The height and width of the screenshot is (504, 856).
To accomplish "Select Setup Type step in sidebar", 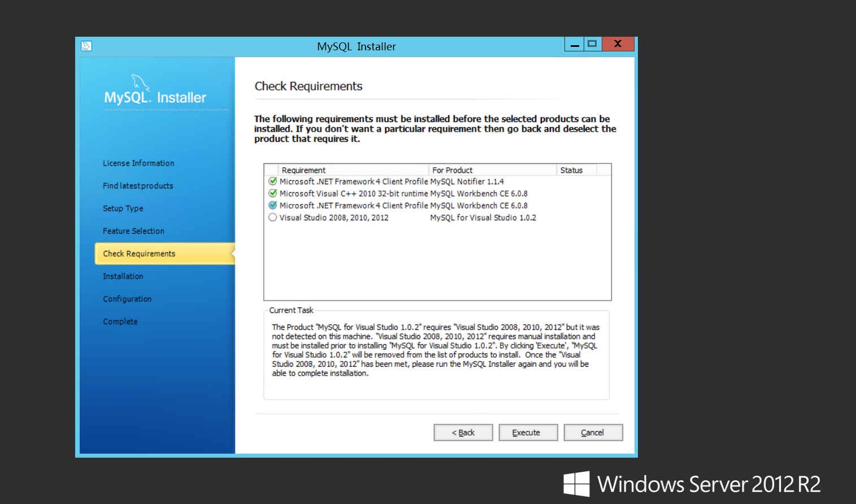I will pyautogui.click(x=123, y=208).
